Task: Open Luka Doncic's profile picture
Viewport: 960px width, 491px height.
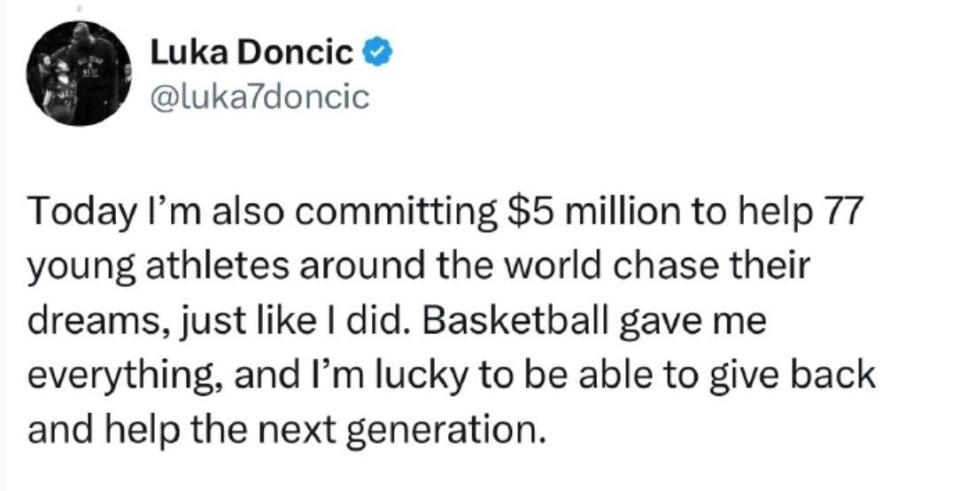Action: [x=79, y=73]
